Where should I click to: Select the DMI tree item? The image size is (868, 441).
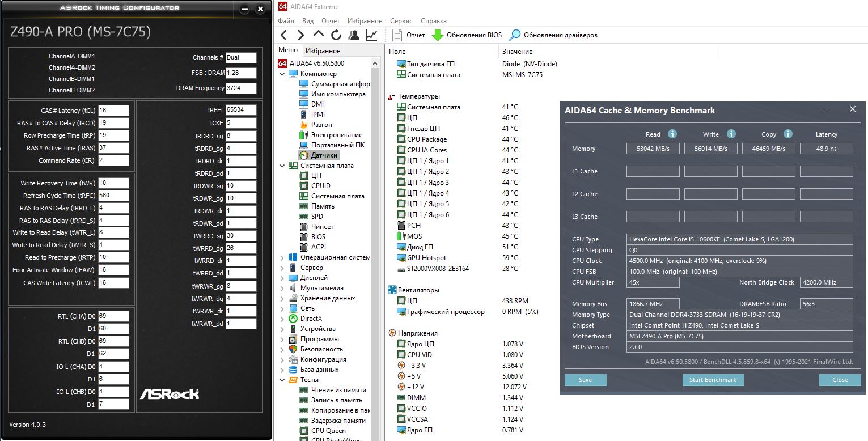point(311,104)
